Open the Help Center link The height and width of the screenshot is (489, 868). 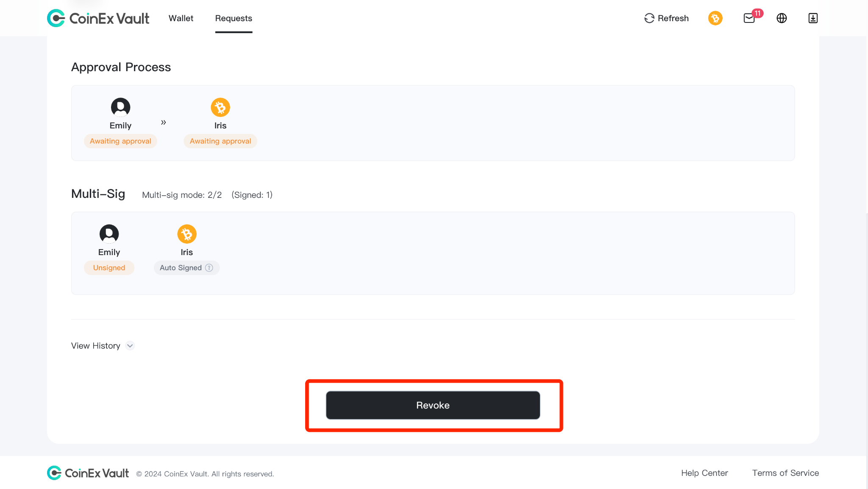pyautogui.click(x=704, y=473)
